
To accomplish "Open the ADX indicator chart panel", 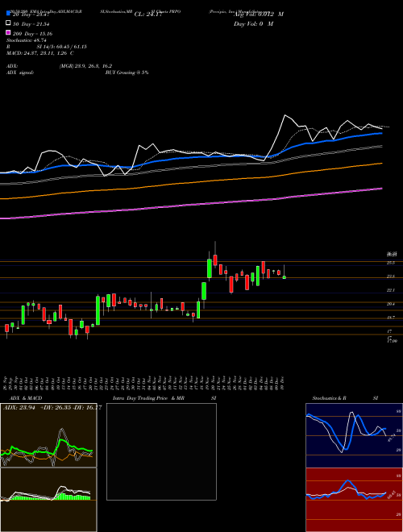I will click(x=48, y=435).
